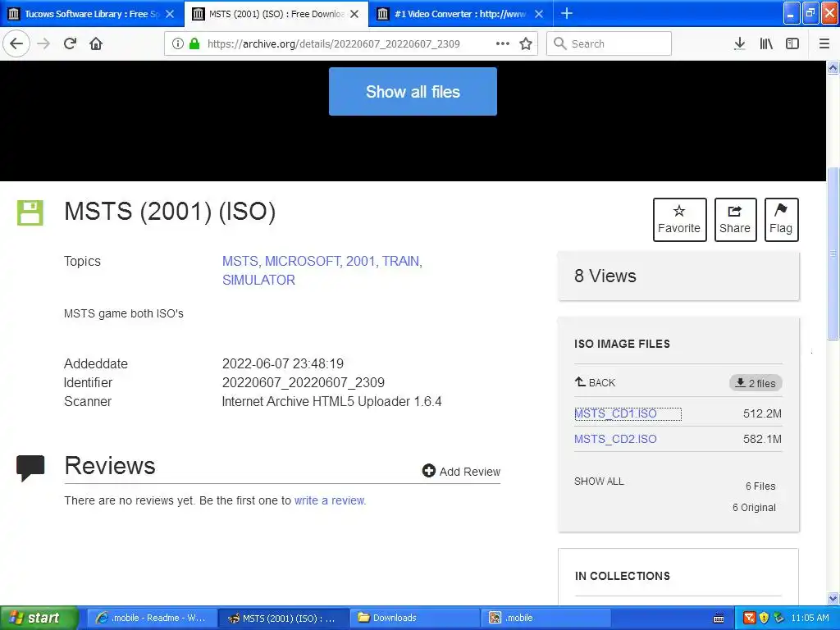Open the TRAIN topic link
The image size is (840, 630).
[400, 261]
